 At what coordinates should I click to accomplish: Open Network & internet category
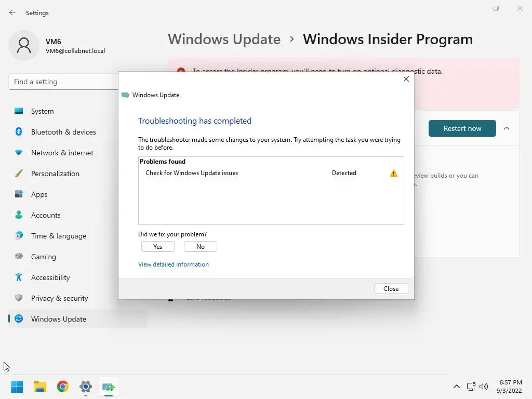78,153
